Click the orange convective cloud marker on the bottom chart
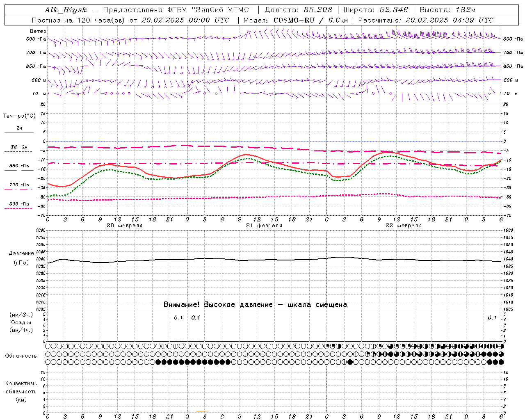The height and width of the screenshot is (420, 525). pyautogui.click(x=202, y=411)
